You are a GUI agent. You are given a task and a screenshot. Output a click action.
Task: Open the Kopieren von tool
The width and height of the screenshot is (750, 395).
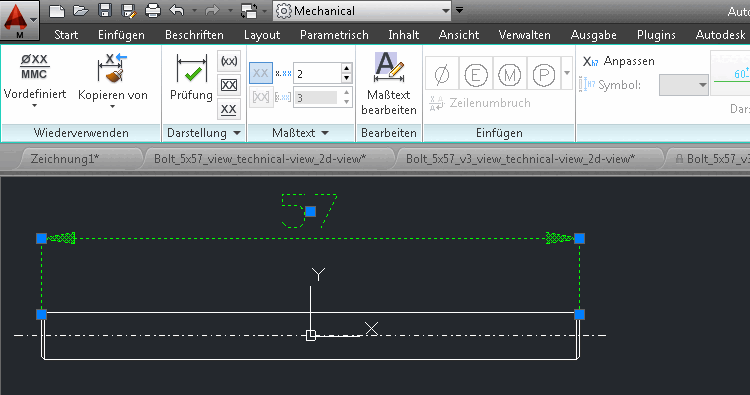click(113, 79)
